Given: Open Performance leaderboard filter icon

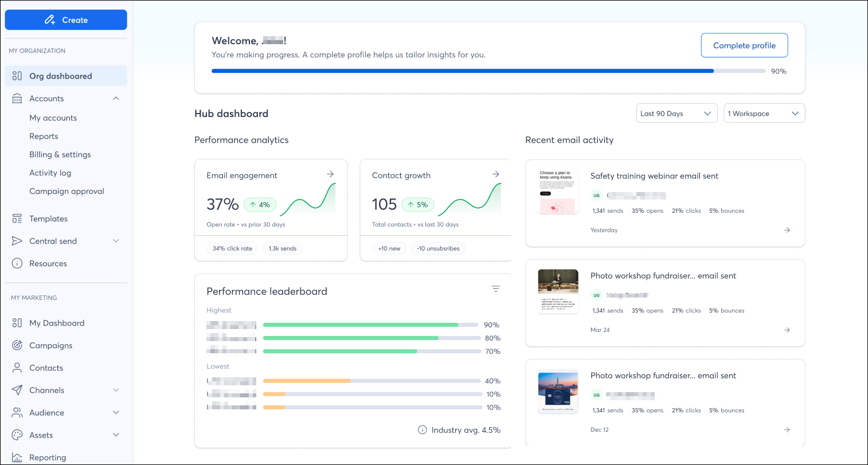Looking at the screenshot, I should (x=496, y=289).
